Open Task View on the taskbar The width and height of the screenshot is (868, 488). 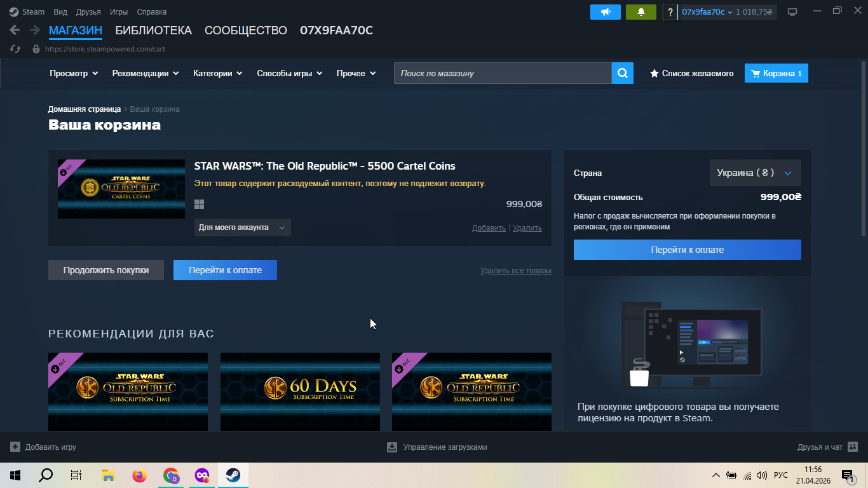(76, 475)
